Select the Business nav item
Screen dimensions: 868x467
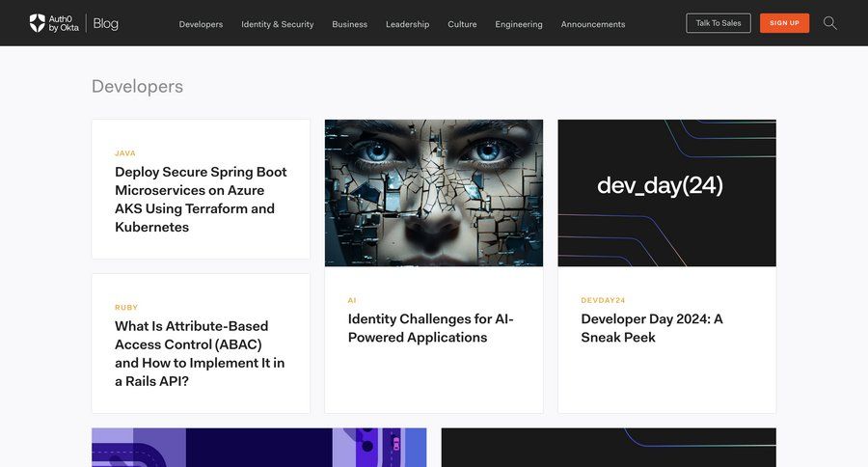pyautogui.click(x=349, y=24)
